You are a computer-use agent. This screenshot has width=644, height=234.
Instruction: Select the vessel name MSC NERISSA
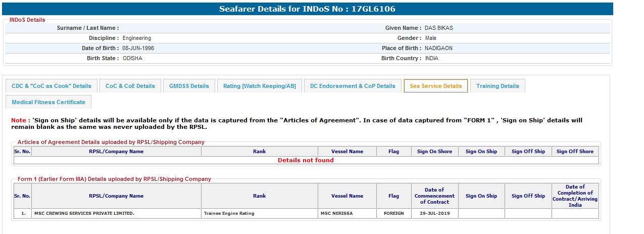[336, 213]
